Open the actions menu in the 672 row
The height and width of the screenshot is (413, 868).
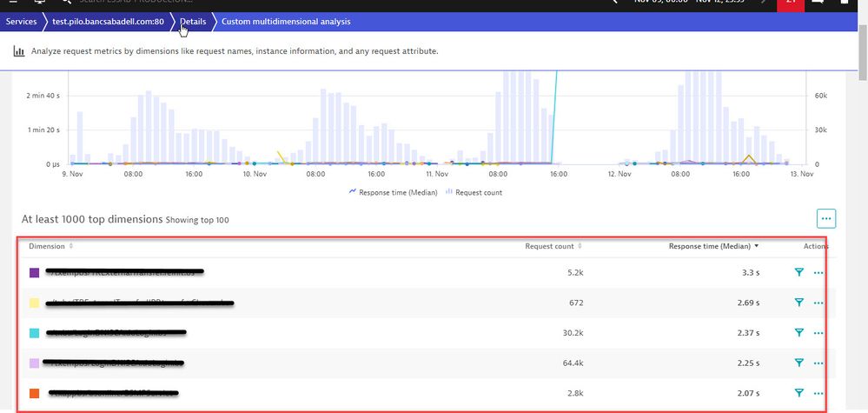pos(818,303)
